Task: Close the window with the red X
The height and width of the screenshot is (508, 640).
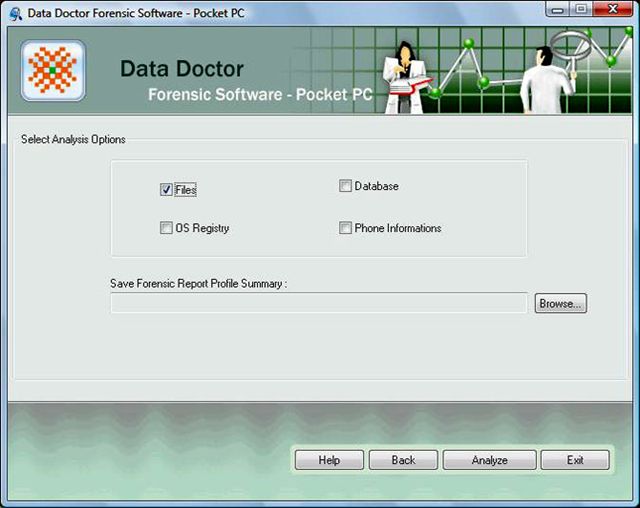Action: pyautogui.click(x=613, y=9)
